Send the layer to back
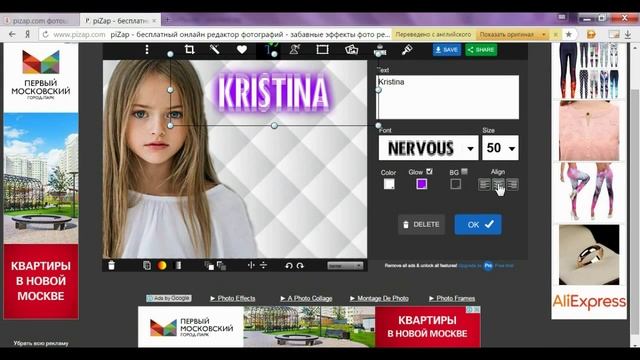The height and width of the screenshot is (360, 640). (x=222, y=266)
